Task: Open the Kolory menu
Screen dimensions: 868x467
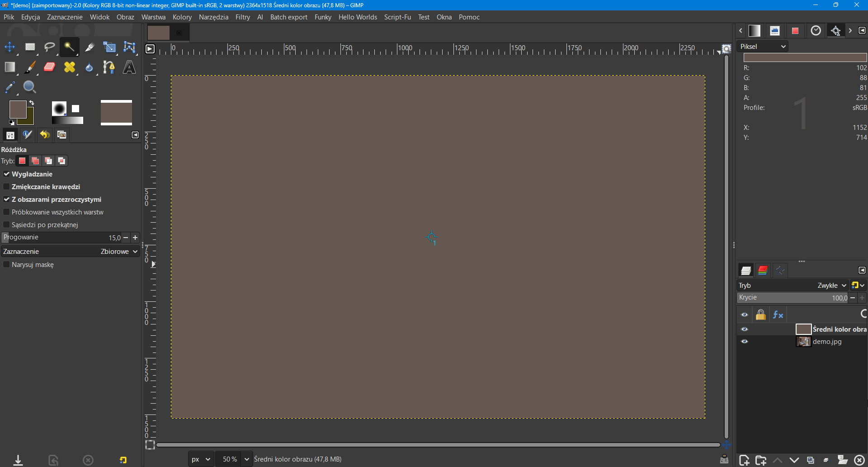Action: 182,17
